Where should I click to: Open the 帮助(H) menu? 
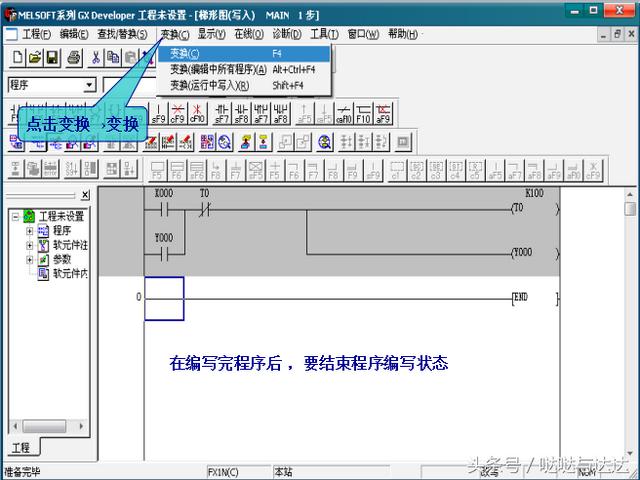coord(402,34)
